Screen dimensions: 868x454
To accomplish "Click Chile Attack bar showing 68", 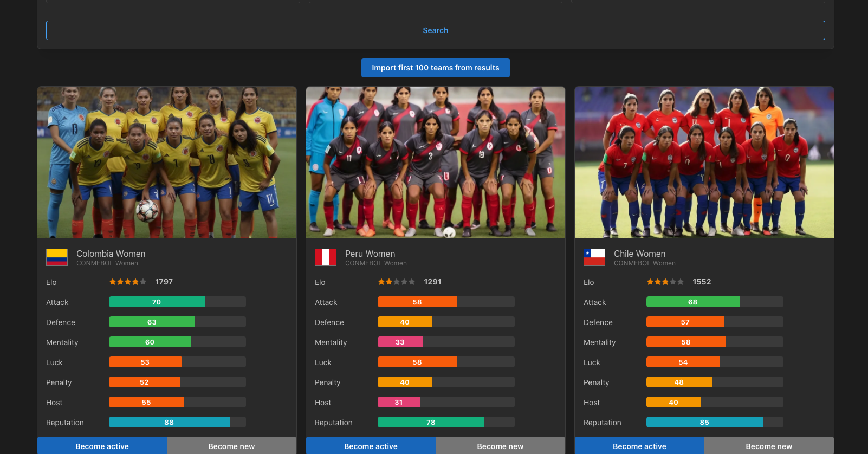I will 715,302.
